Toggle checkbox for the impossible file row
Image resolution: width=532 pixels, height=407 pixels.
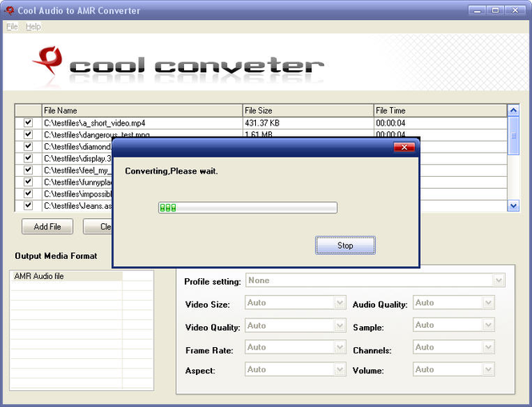click(28, 194)
